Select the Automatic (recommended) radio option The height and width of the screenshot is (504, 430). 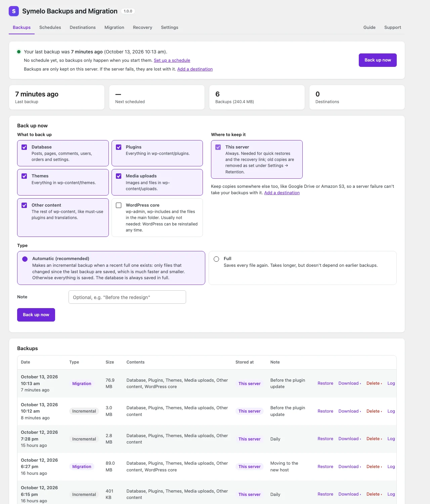click(25, 259)
